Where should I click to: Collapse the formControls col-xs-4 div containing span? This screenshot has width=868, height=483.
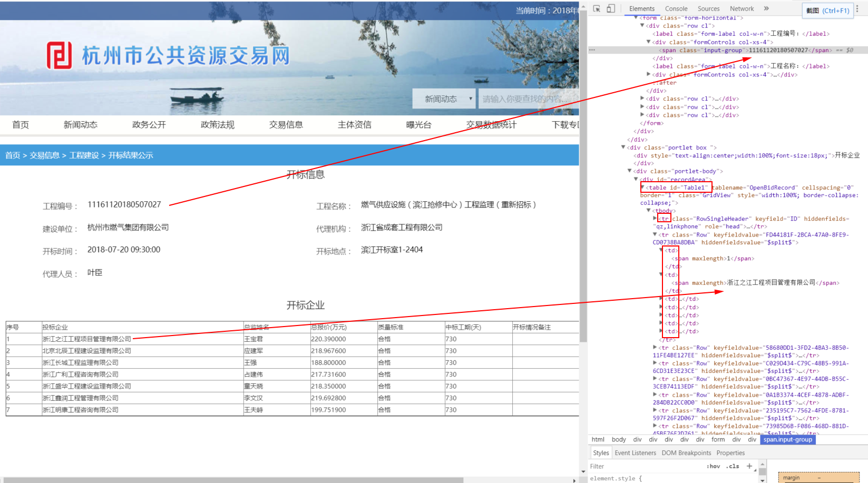649,42
